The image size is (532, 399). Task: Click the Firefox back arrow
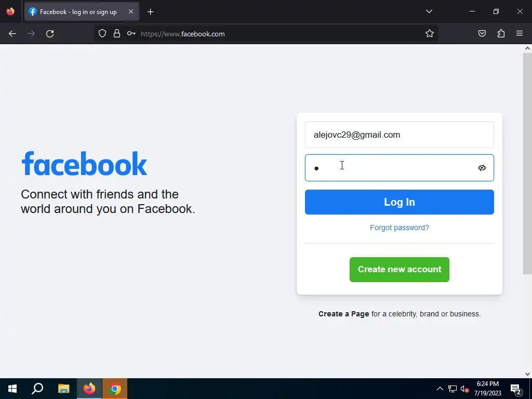[x=12, y=34]
